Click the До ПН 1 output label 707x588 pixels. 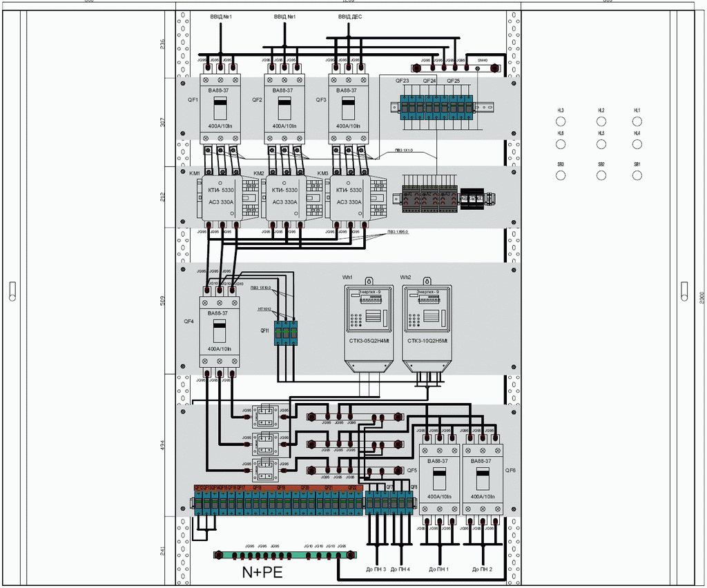coord(438,569)
